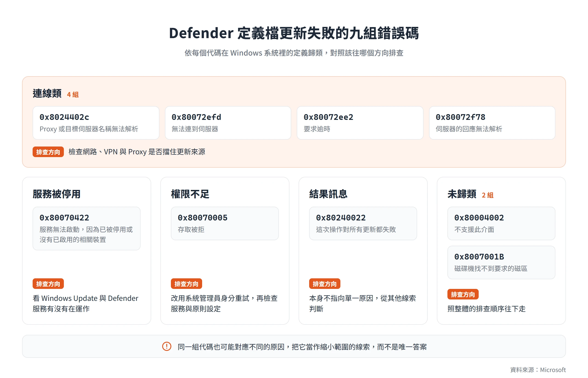Select the 0x80070005 存取被拒 card
588x378 pixels.
click(x=225, y=223)
